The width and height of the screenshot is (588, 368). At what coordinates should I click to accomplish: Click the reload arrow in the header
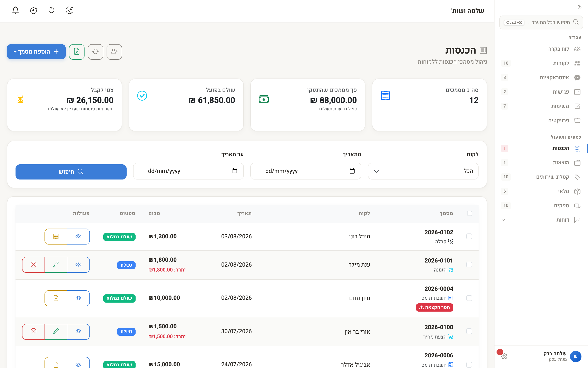click(x=51, y=10)
